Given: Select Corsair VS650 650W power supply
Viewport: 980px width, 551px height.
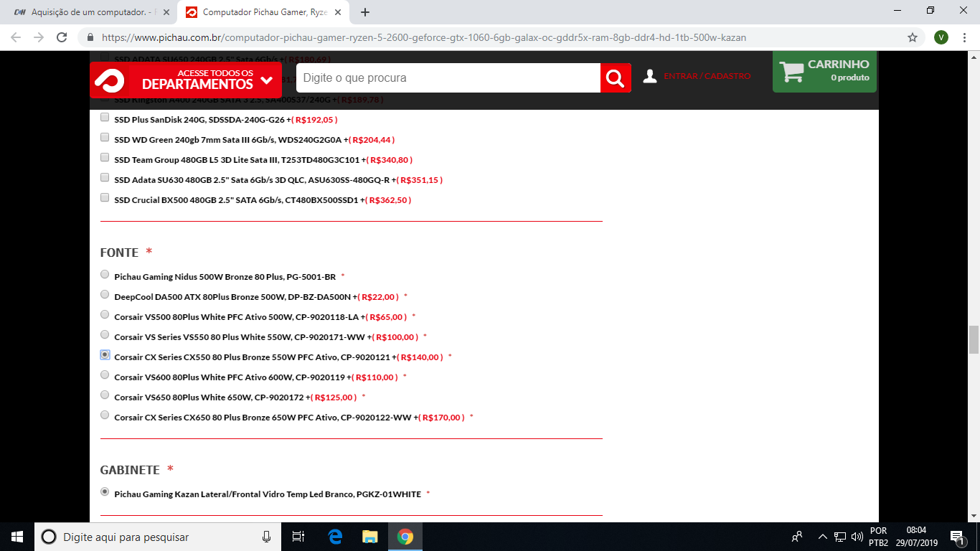Looking at the screenshot, I should click(x=105, y=395).
